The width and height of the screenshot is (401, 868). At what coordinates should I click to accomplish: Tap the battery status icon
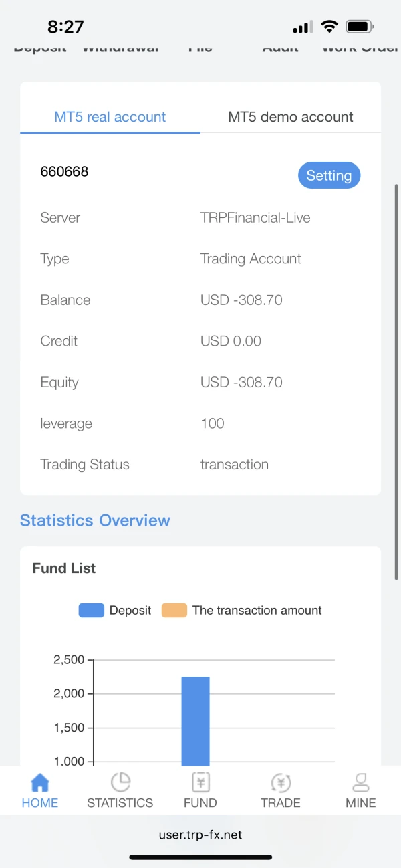pyautogui.click(x=360, y=27)
